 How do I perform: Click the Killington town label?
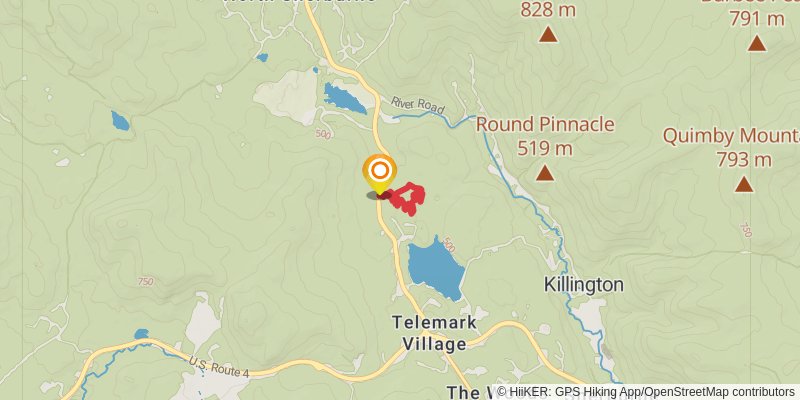pyautogui.click(x=584, y=285)
